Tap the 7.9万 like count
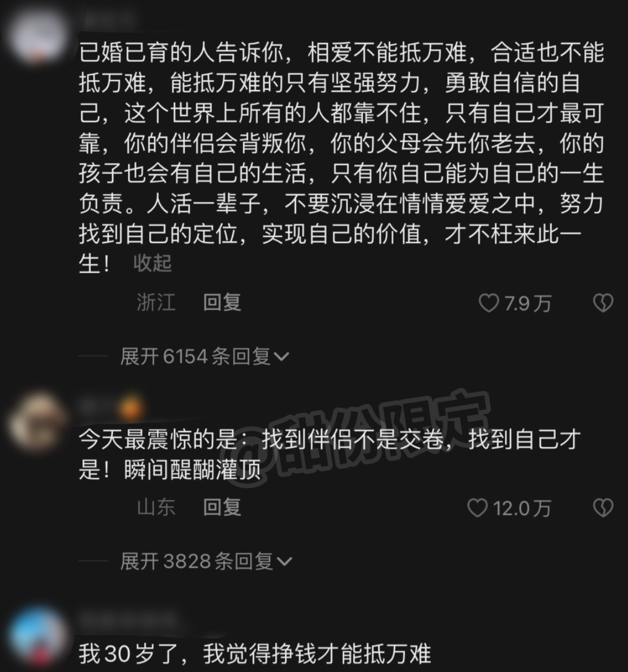 (x=527, y=303)
